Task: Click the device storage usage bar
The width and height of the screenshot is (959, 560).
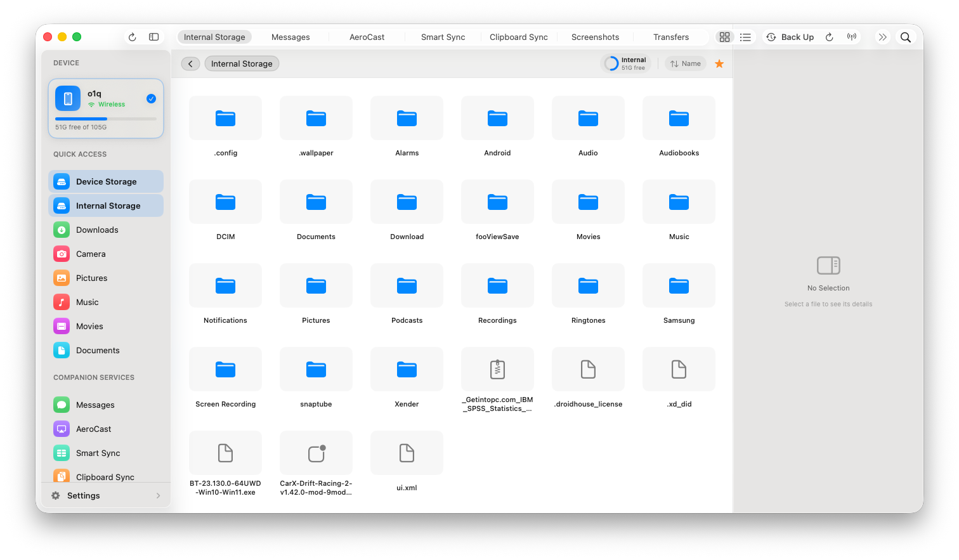Action: click(x=106, y=119)
